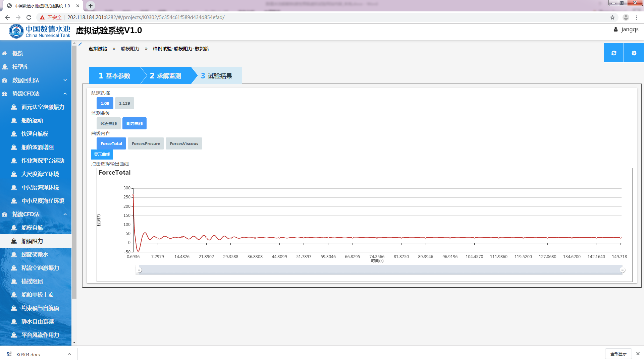Select speed option 1.129
The width and height of the screenshot is (644, 362).
point(124,103)
